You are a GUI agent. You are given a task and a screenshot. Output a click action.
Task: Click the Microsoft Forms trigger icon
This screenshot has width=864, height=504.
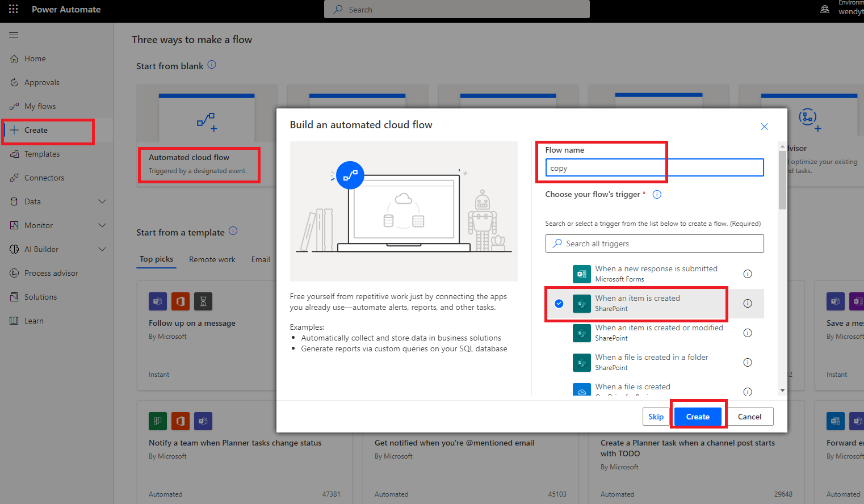click(582, 274)
